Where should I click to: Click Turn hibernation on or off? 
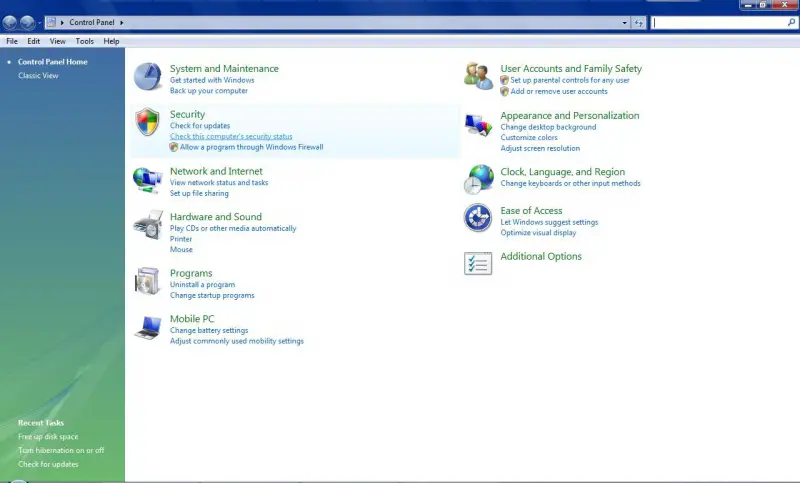click(61, 450)
